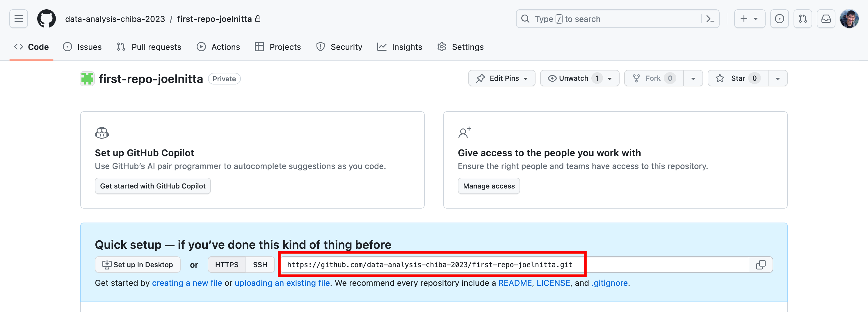Open the Insights tab
This screenshot has height=312, width=868.
point(400,47)
